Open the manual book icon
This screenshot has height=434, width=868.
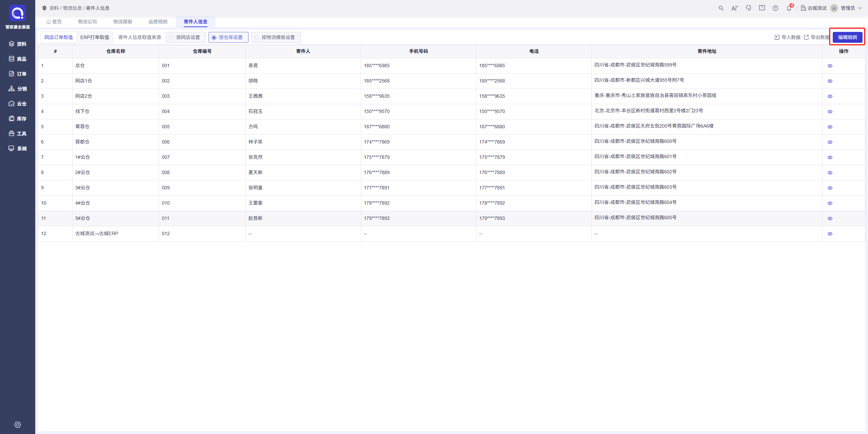(762, 8)
